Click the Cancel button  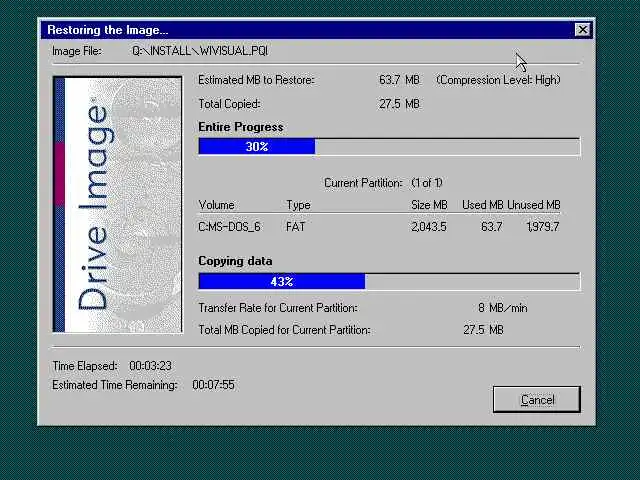click(x=537, y=400)
